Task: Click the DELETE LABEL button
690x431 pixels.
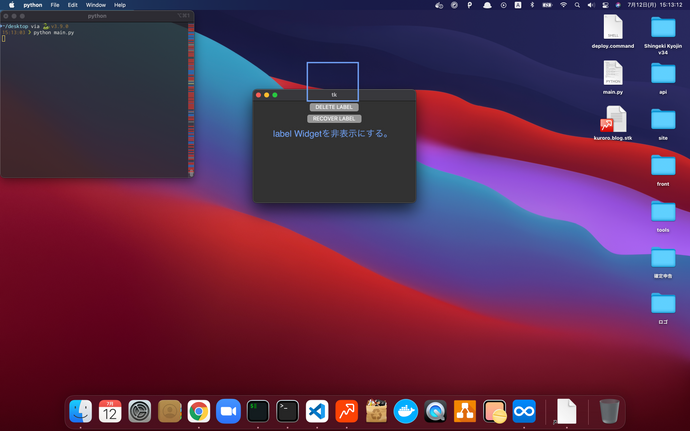Action: (333, 107)
